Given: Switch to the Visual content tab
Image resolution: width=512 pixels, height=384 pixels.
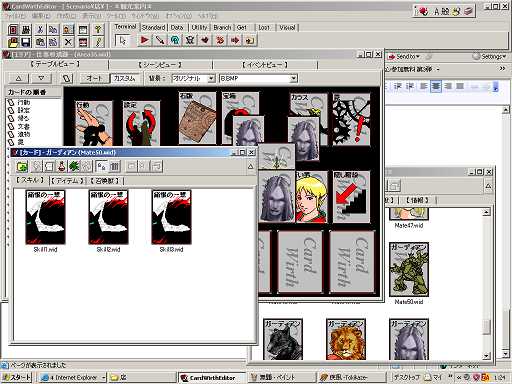Looking at the screenshot, I should click(x=287, y=28).
